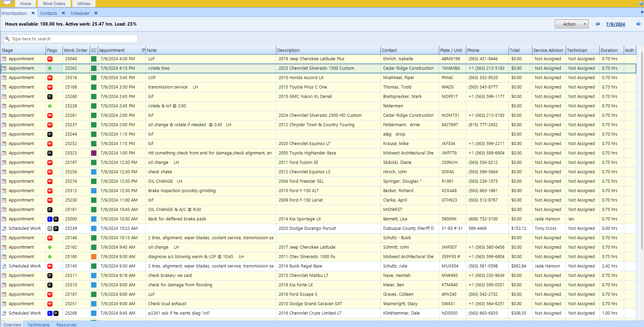Click the Scheduled Work icon for order 25145

coord(4,266)
